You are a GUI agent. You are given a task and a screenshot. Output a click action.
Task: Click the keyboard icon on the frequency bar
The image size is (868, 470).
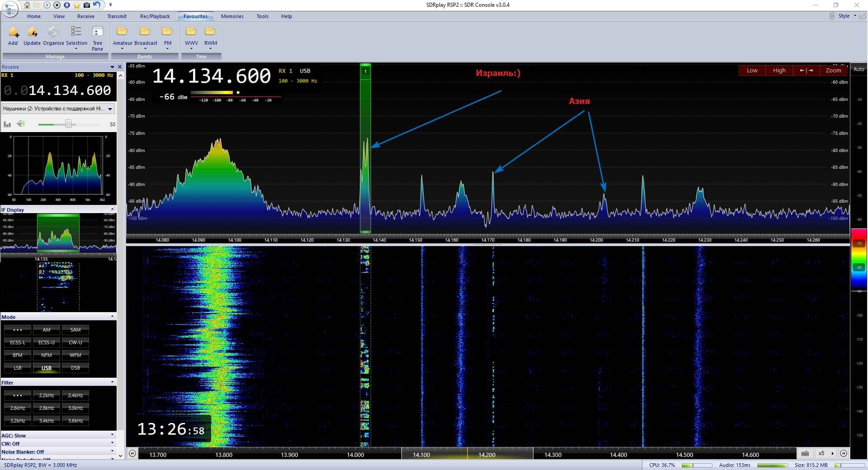point(805,453)
